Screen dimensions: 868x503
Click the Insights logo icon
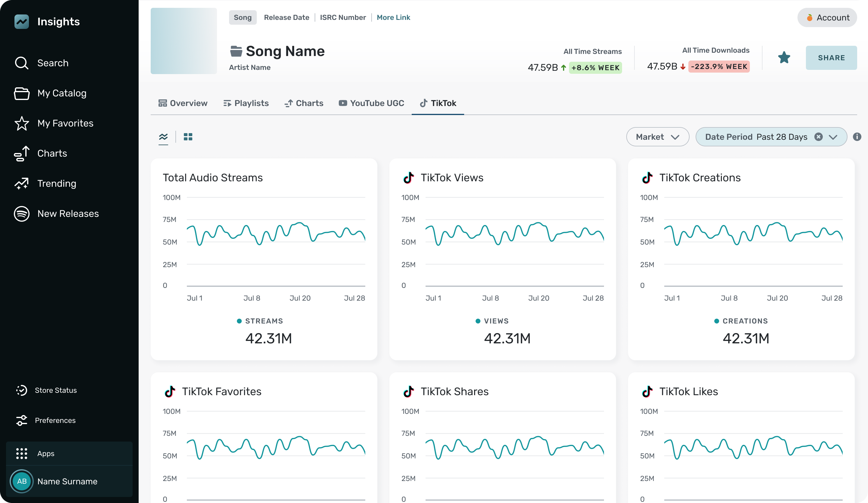coord(21,22)
